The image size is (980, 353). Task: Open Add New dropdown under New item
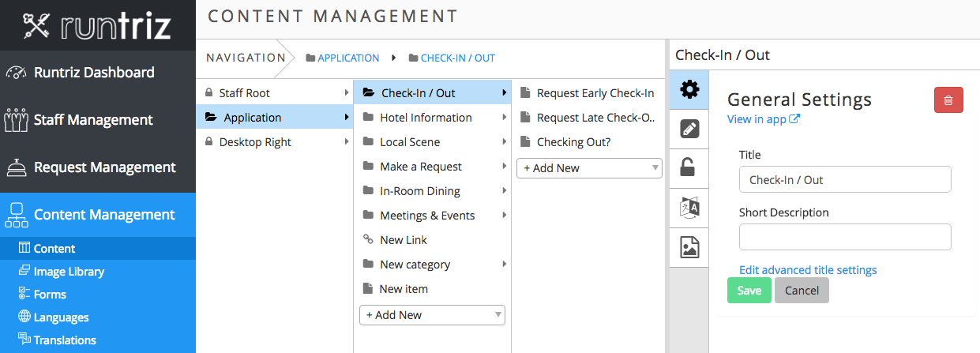pyautogui.click(x=432, y=314)
